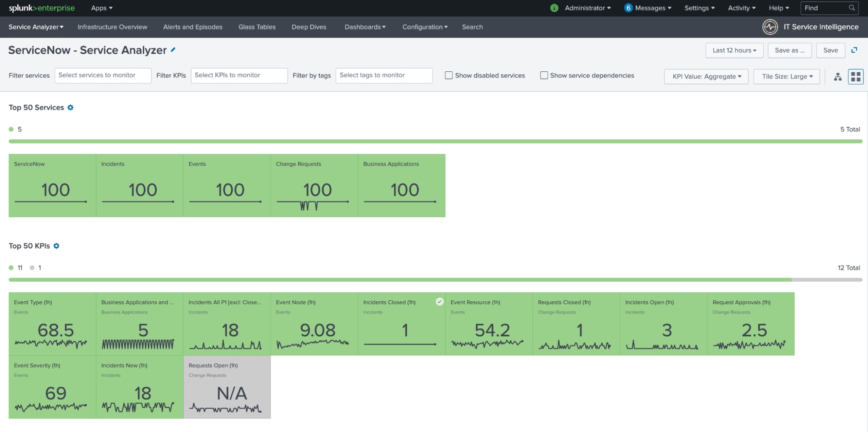Click the fullscreen expand icon
This screenshot has width=868, height=432.
point(854,50)
